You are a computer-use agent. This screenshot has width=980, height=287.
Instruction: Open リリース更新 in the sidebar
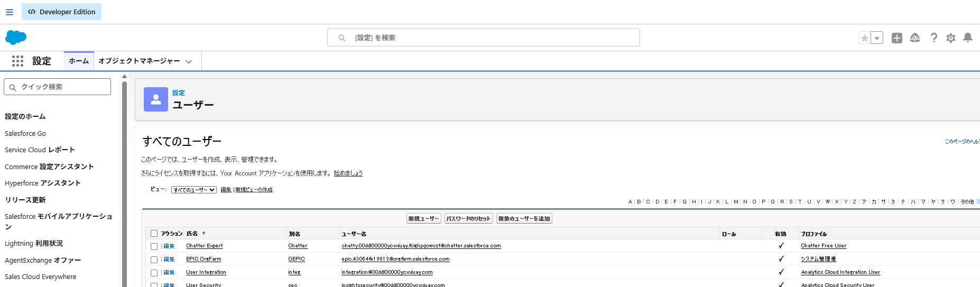[x=25, y=200]
